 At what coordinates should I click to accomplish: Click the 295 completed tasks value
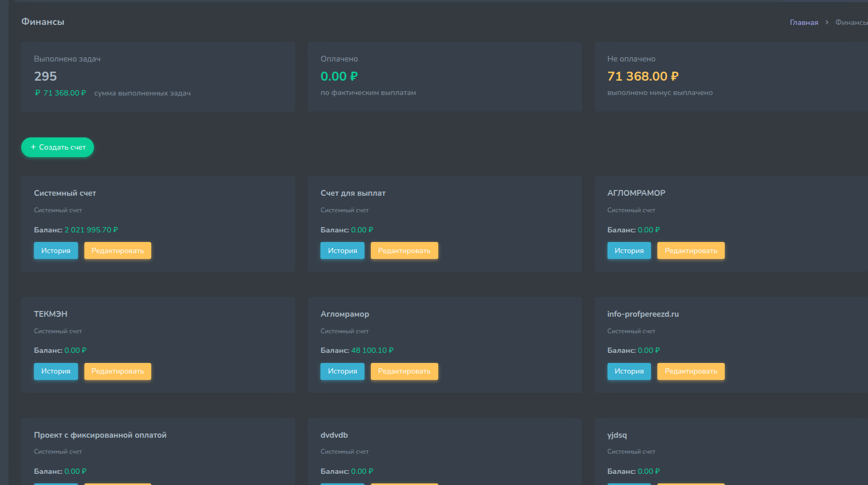tap(45, 76)
